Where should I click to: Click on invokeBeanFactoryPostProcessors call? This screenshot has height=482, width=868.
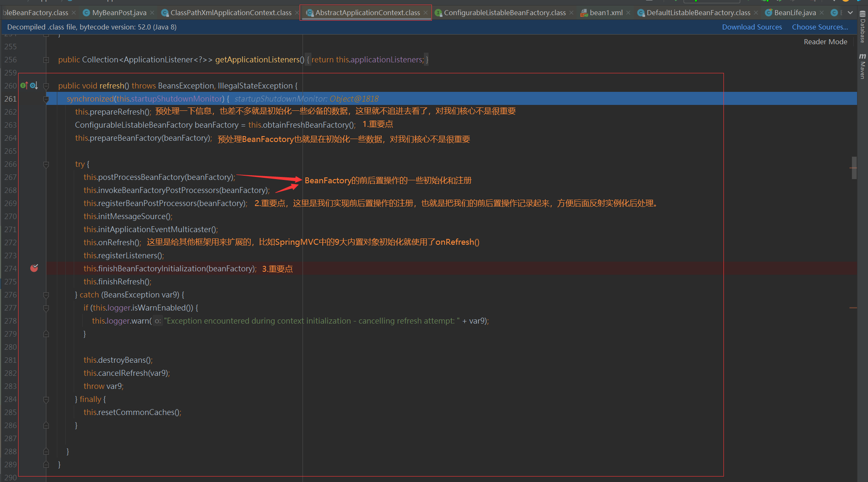[x=177, y=190]
